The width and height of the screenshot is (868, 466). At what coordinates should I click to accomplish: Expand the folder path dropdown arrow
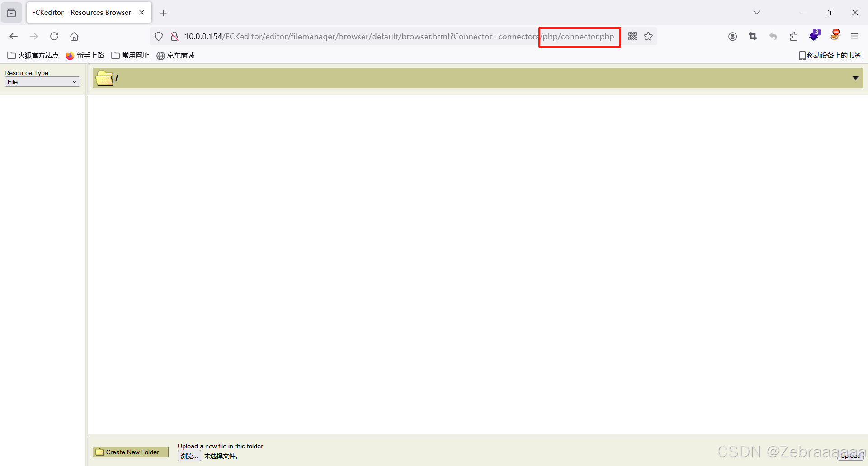coord(855,78)
